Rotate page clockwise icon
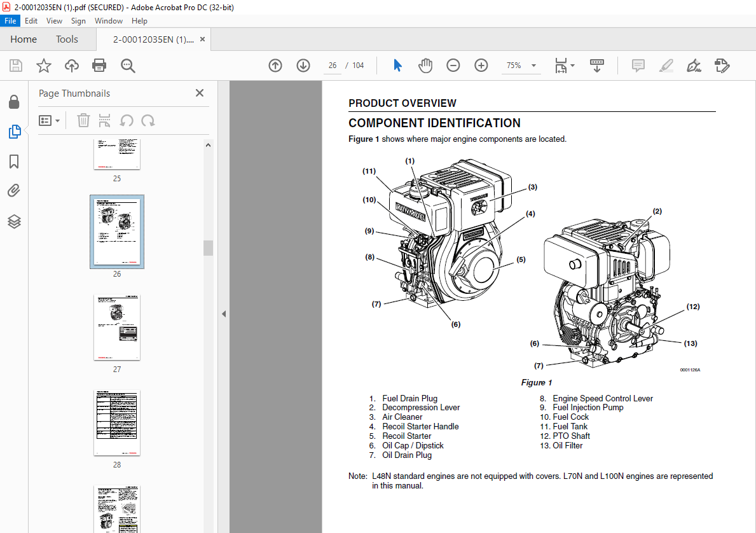 [x=148, y=121]
